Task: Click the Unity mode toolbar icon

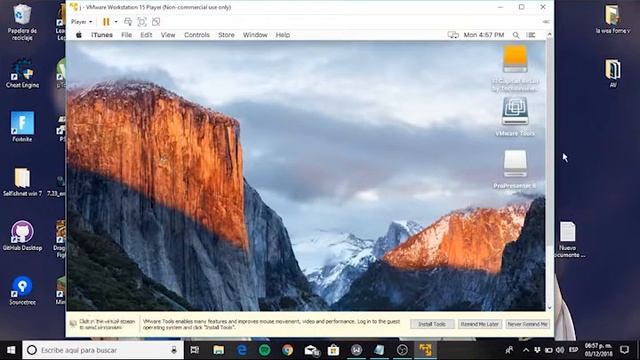Action: 156,22
